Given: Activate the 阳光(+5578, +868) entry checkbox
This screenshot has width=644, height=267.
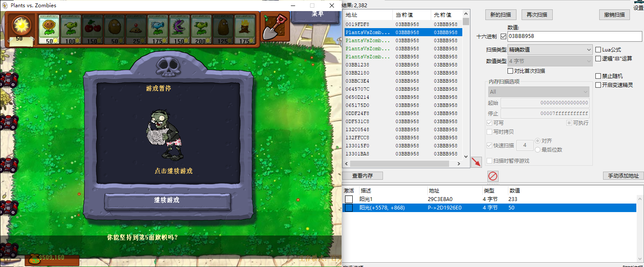Looking at the screenshot, I should point(349,208).
